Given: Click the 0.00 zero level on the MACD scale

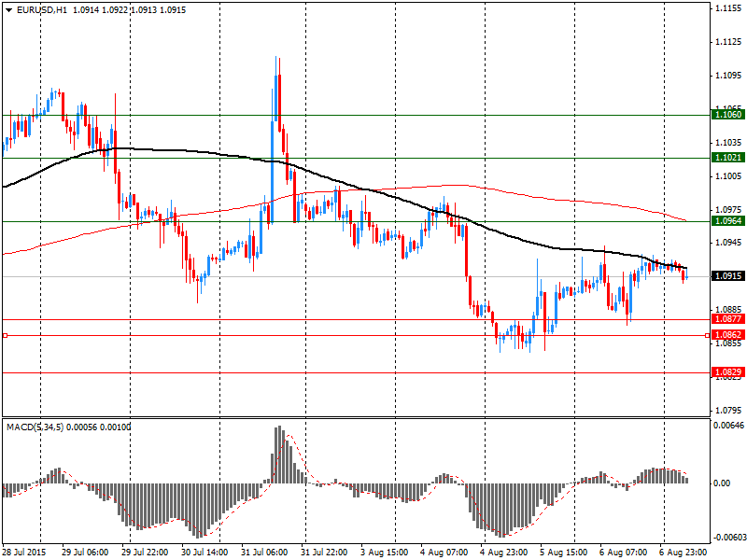Looking at the screenshot, I should pyautogui.click(x=722, y=483).
